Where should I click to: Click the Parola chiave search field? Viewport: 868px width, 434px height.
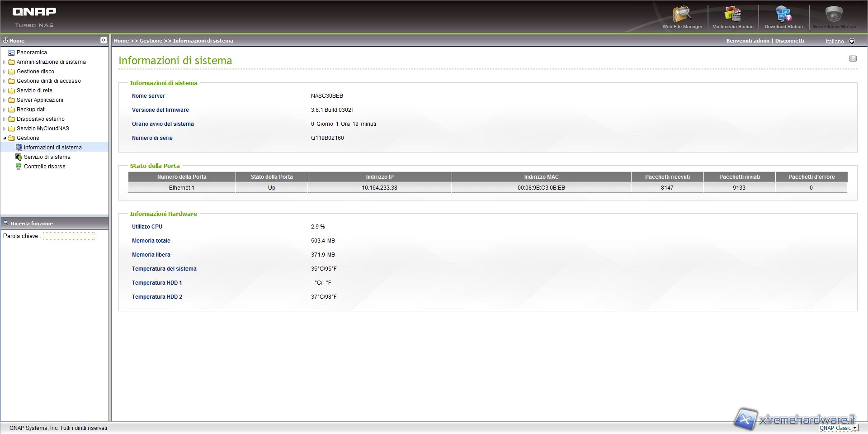click(x=69, y=236)
